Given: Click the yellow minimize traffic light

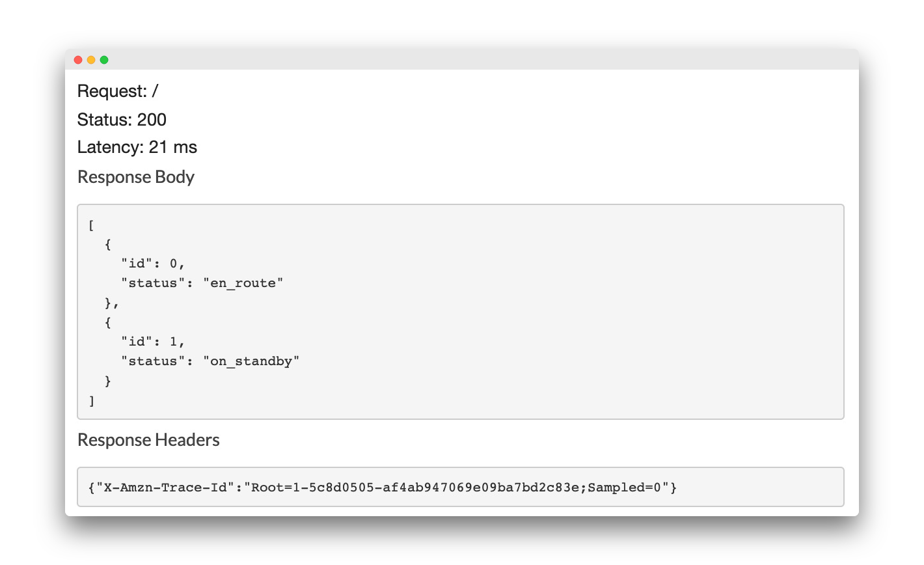Looking at the screenshot, I should (x=91, y=59).
